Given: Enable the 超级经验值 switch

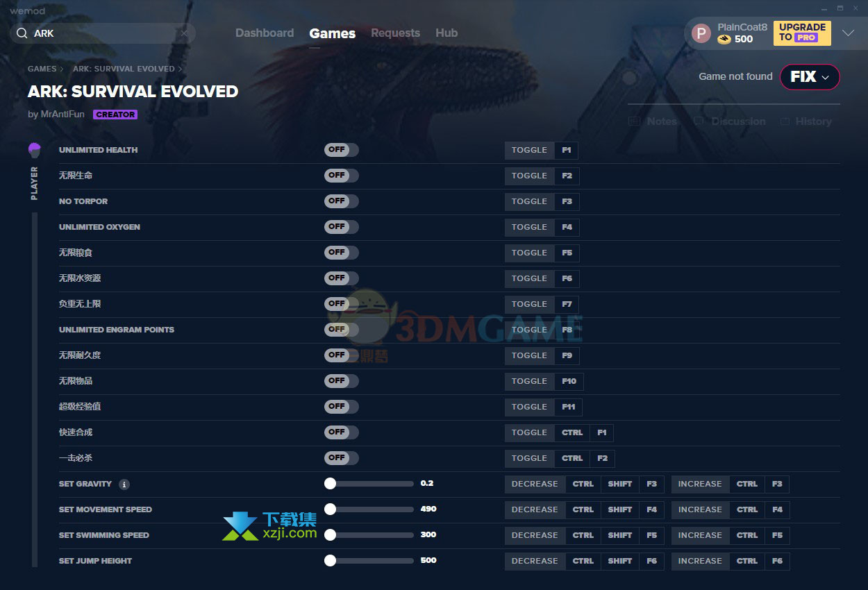Looking at the screenshot, I should [342, 407].
